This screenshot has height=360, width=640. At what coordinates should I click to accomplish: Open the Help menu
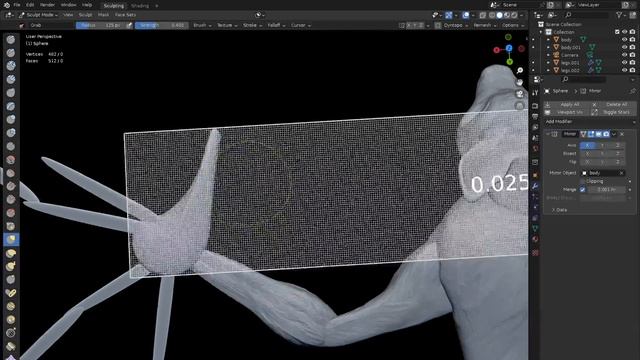87,5
